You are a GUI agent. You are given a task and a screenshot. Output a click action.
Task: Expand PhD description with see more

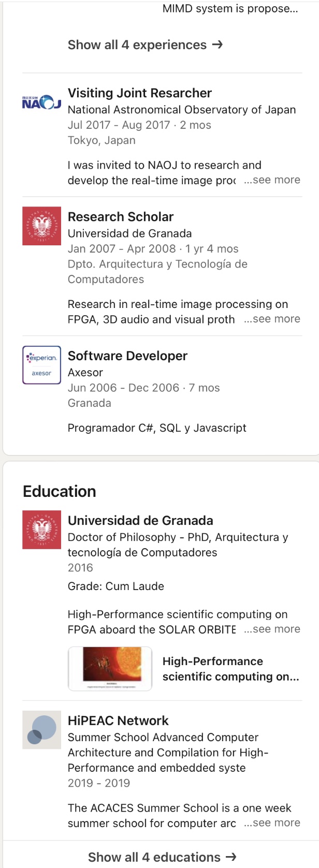272,629
